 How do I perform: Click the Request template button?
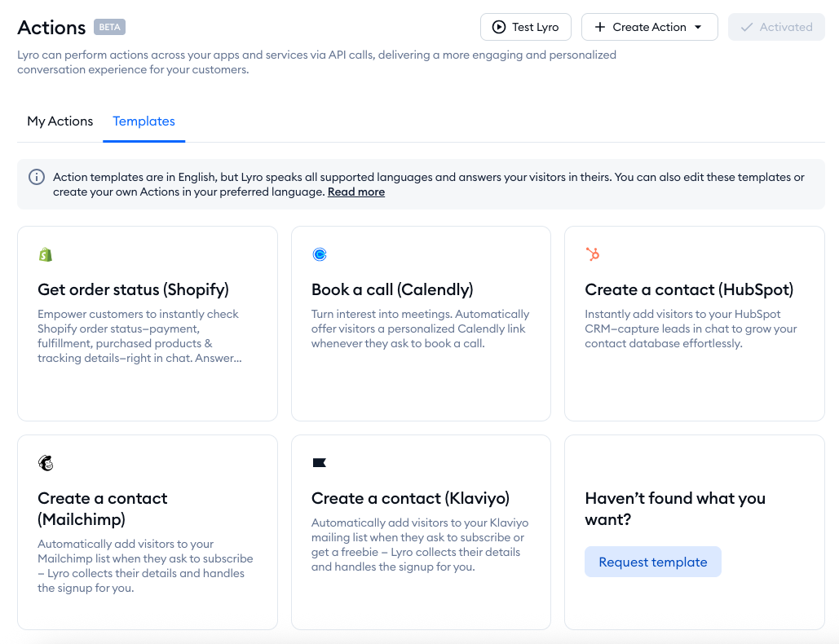pyautogui.click(x=652, y=562)
